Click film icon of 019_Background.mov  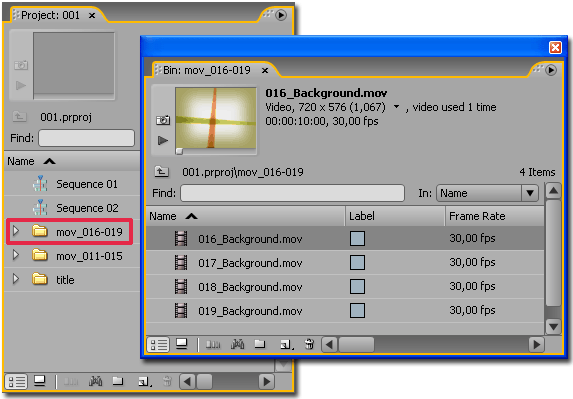[181, 311]
